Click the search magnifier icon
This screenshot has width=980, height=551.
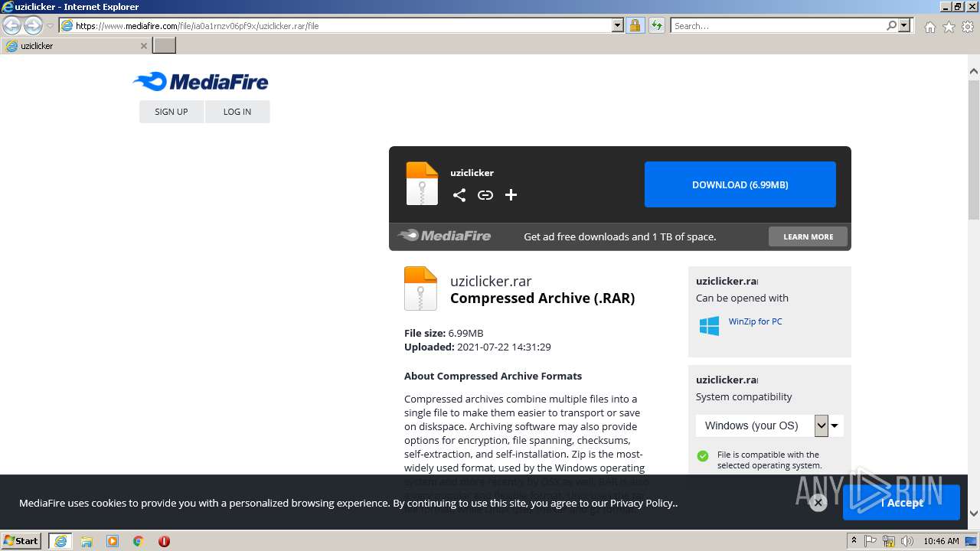tap(891, 25)
